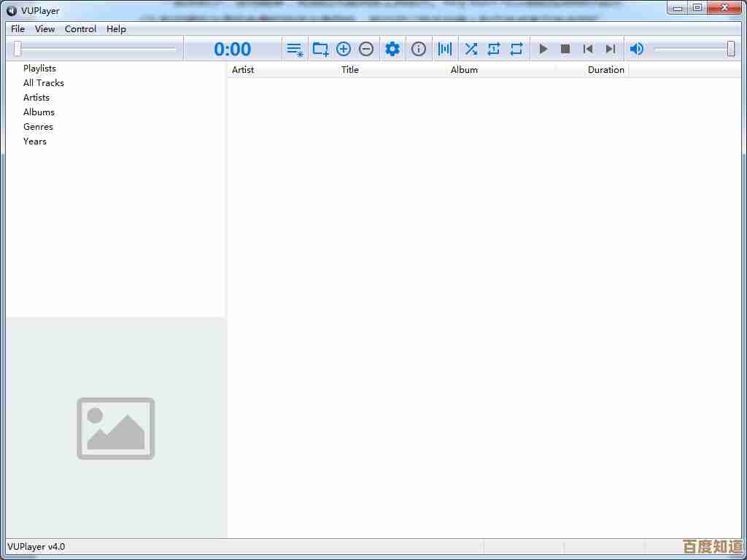
Task: Click the Add Folder toolbar icon
Action: coord(320,50)
